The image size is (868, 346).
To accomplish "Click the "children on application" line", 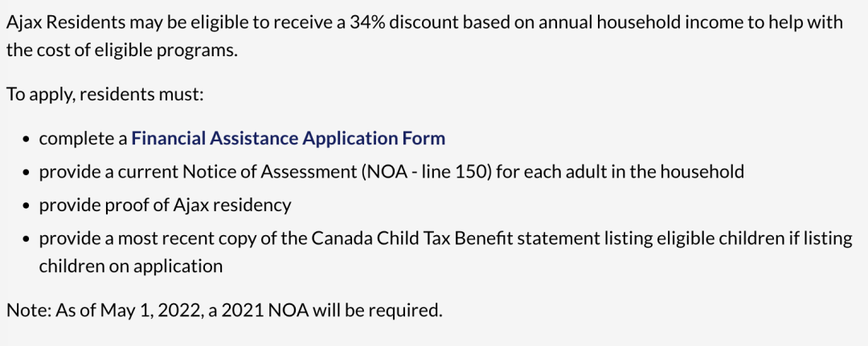I will 131,267.
